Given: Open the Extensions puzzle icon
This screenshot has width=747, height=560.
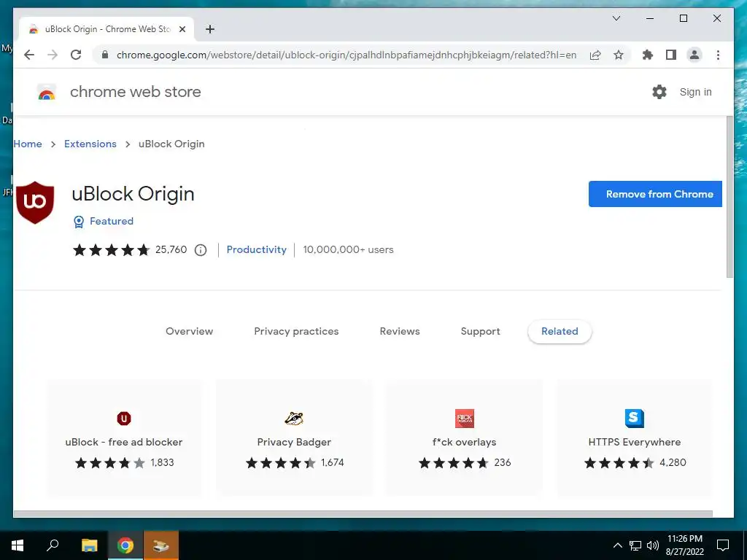Looking at the screenshot, I should click(x=648, y=55).
